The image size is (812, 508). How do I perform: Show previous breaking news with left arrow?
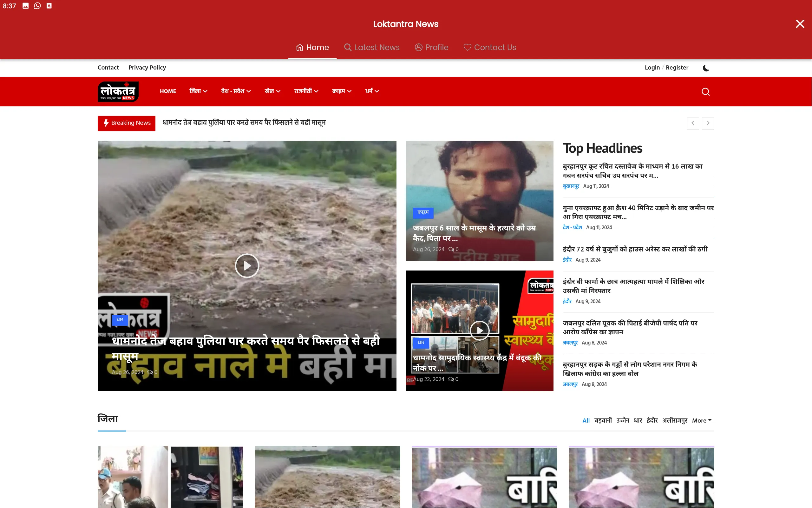(x=692, y=123)
